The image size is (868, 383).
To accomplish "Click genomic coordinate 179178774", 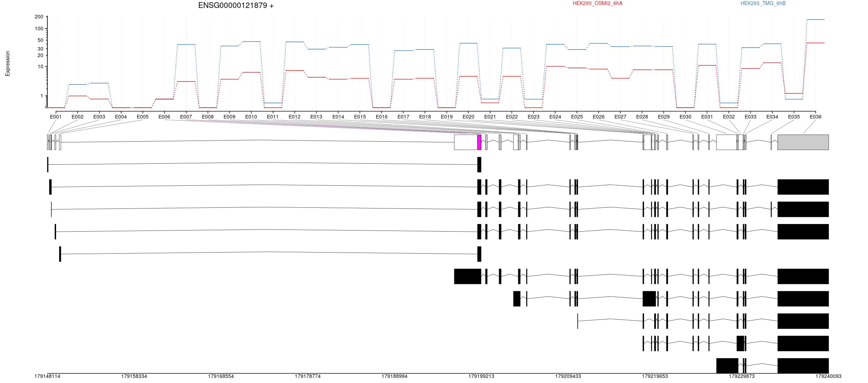I will pos(308,376).
